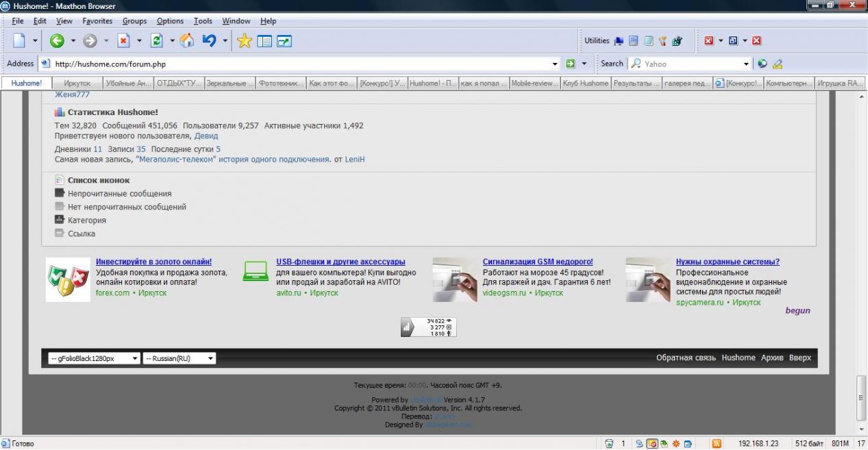Click the visitor counter badge below the ads

click(x=429, y=327)
